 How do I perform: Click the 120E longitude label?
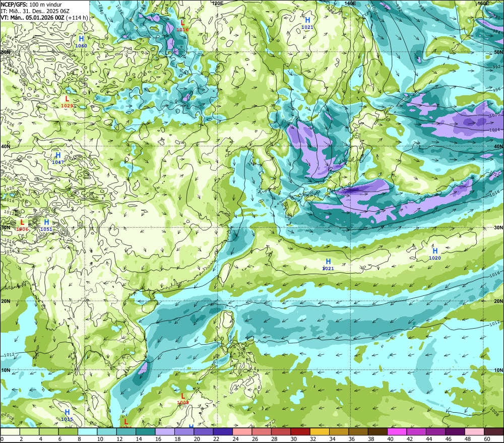pyautogui.click(x=218, y=3)
